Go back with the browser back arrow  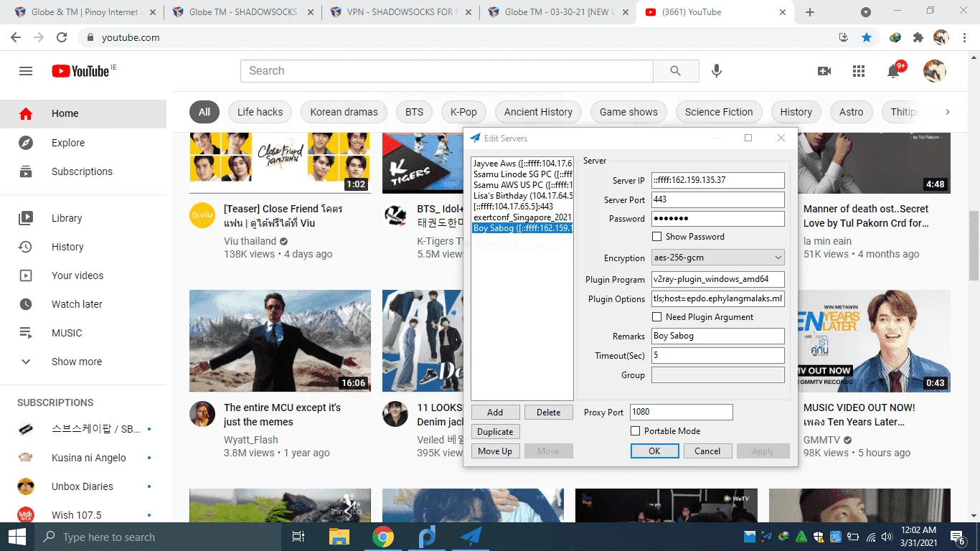pyautogui.click(x=16, y=37)
